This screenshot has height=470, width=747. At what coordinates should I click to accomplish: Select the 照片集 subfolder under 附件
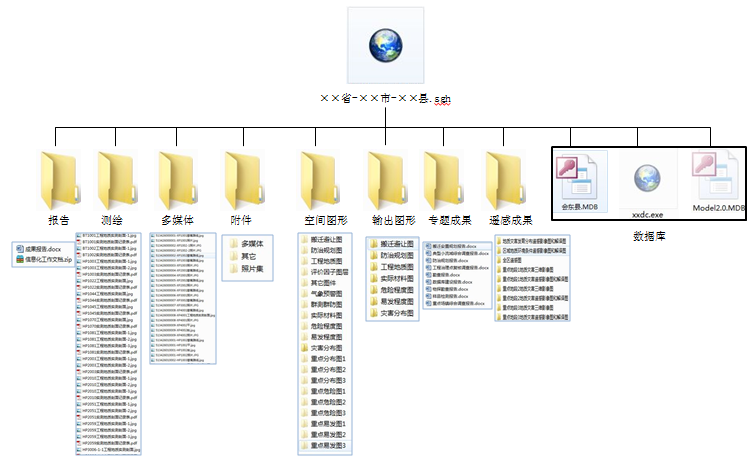point(252,269)
